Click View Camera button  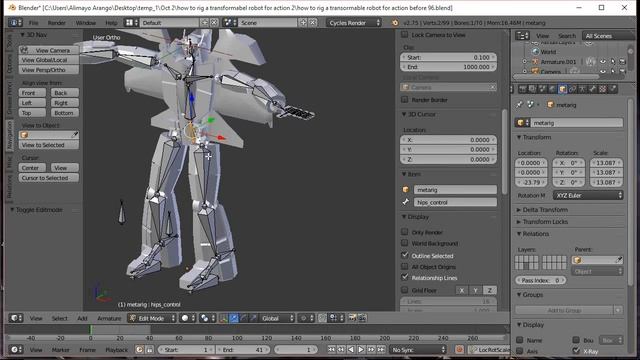point(49,50)
